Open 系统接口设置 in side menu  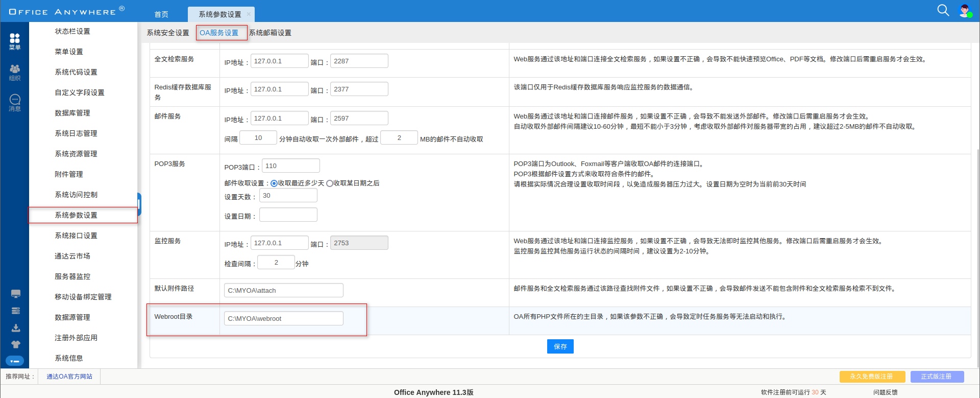click(76, 236)
